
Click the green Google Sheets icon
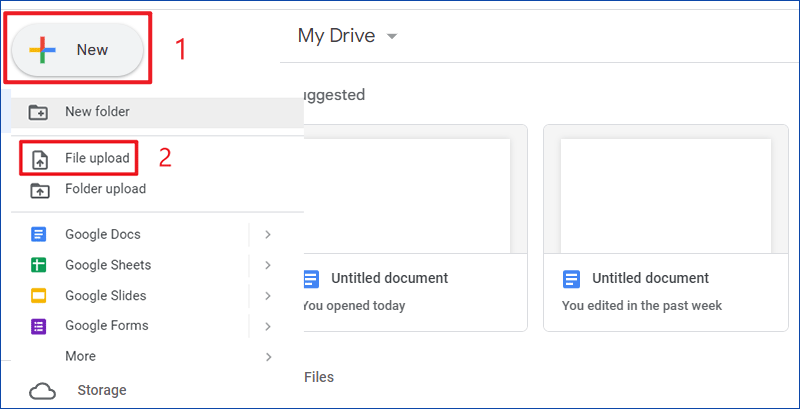(39, 265)
